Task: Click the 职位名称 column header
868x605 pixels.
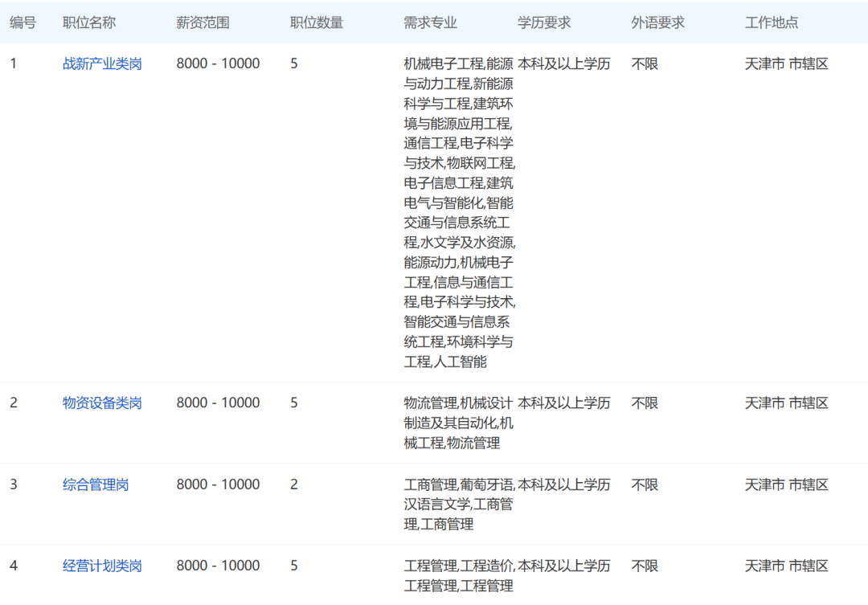Action: click(x=89, y=22)
